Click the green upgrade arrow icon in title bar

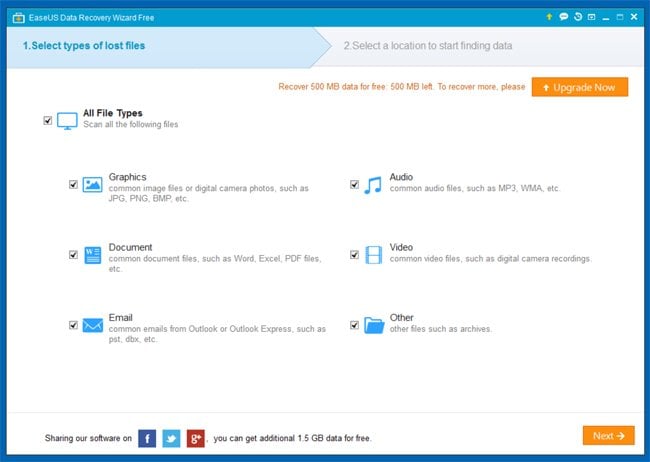549,17
